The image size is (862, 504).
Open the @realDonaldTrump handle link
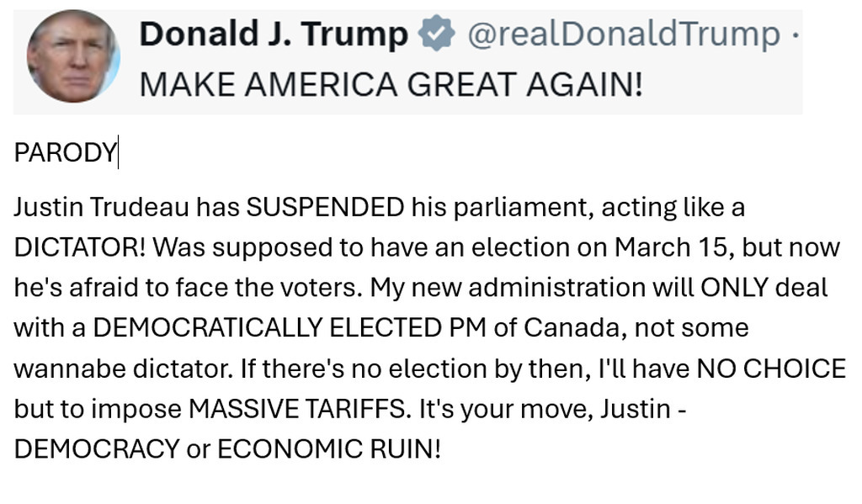[623, 34]
